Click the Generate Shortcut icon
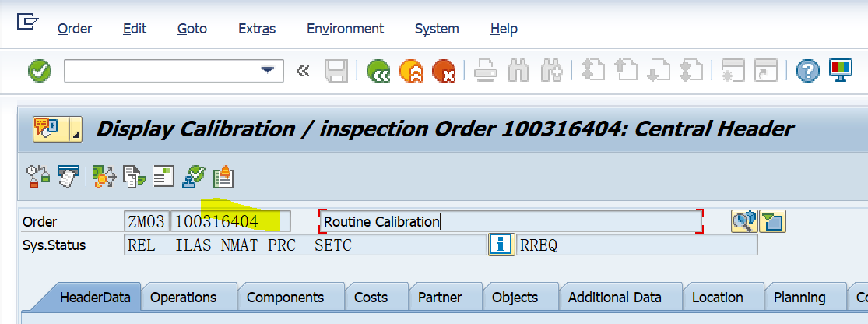Viewport: 868px width, 324px height. pos(766,71)
